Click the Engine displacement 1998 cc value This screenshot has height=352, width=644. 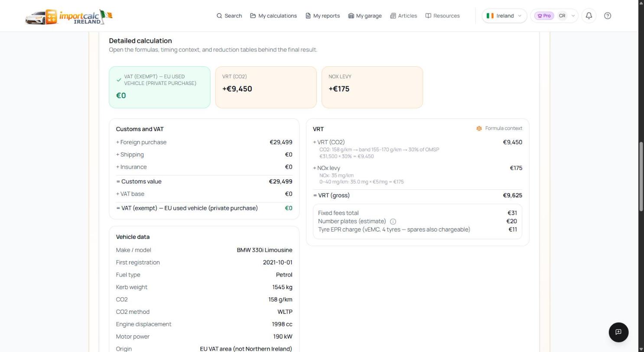(x=282, y=324)
